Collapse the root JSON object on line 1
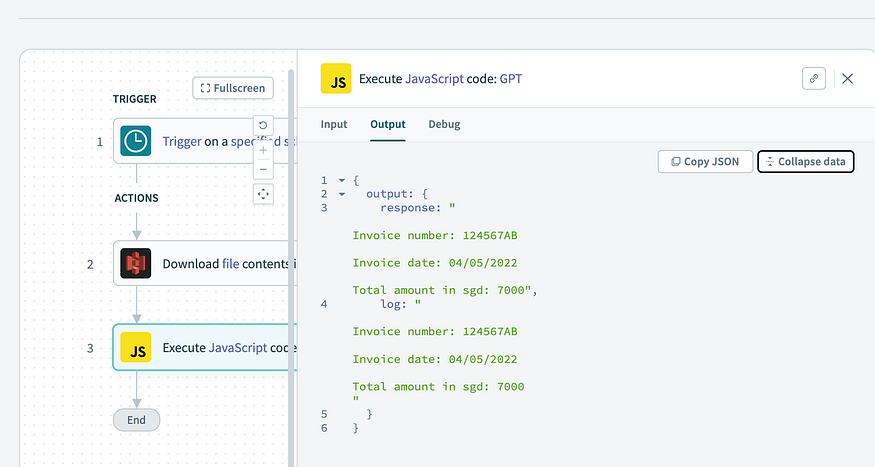The height and width of the screenshot is (467, 875). pyautogui.click(x=342, y=180)
